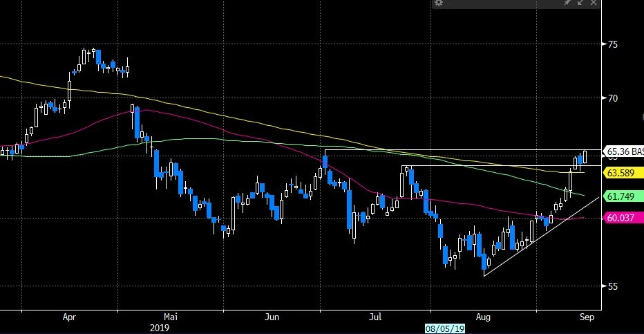Click the Jun label on time axis
The height and width of the screenshot is (334, 644).
tap(273, 317)
